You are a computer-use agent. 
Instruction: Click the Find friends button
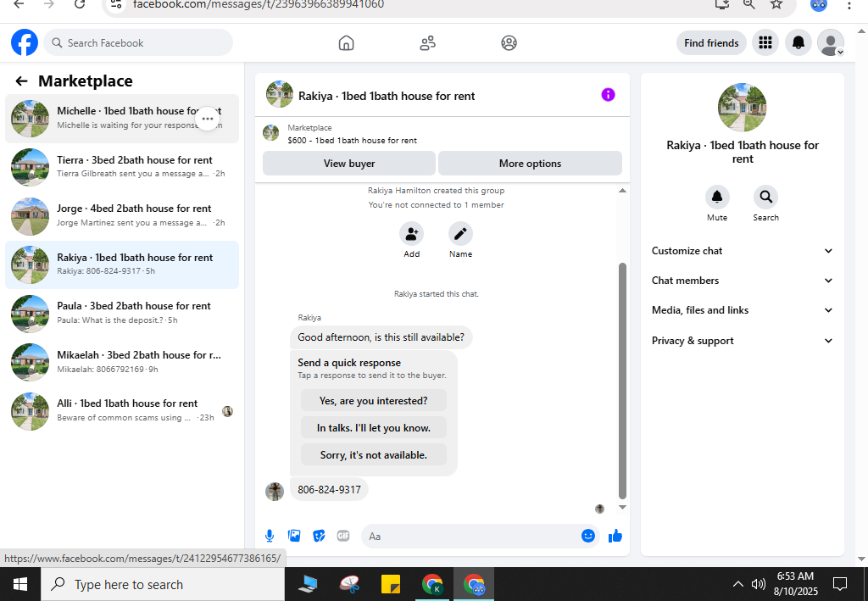711,42
